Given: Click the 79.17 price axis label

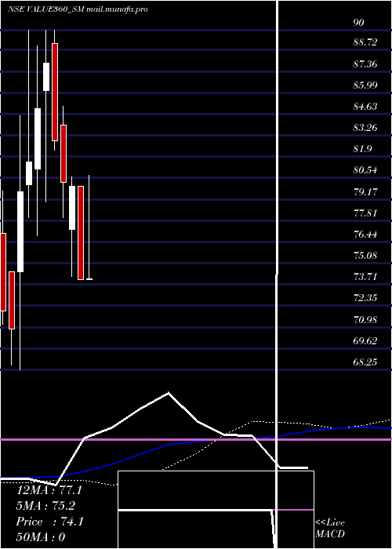Looking at the screenshot, I should click(x=365, y=191).
